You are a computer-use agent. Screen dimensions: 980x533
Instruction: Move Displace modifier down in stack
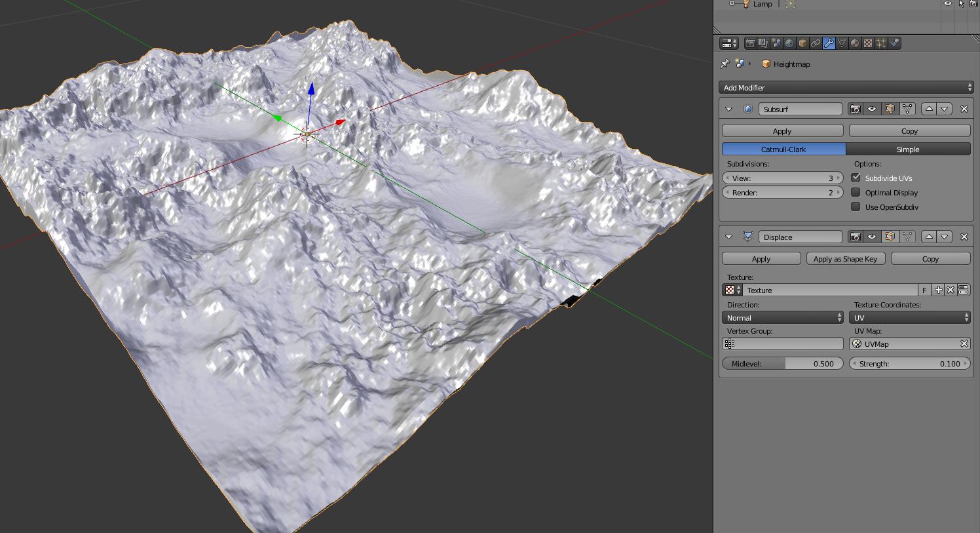pos(945,237)
